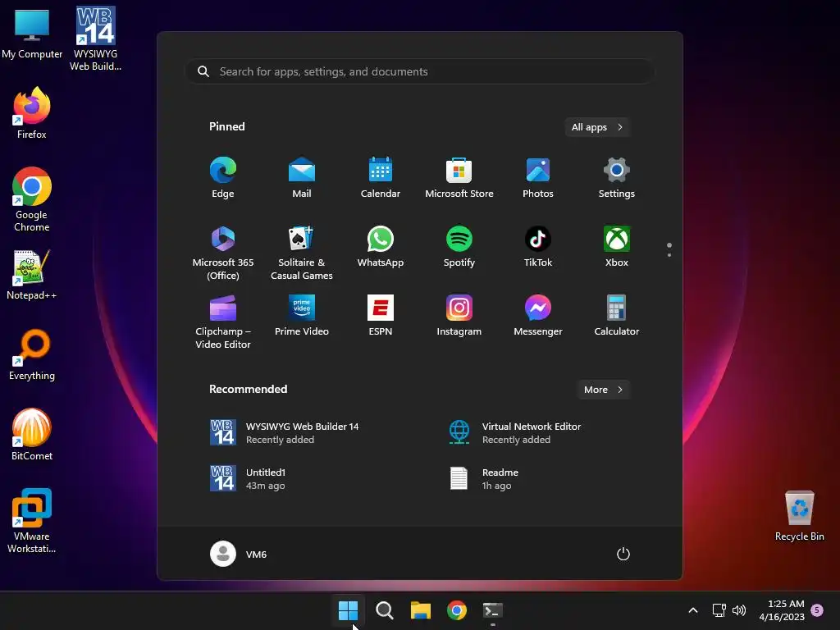840x630 pixels.
Task: Focus the Start menu search field
Action: pyautogui.click(x=420, y=71)
